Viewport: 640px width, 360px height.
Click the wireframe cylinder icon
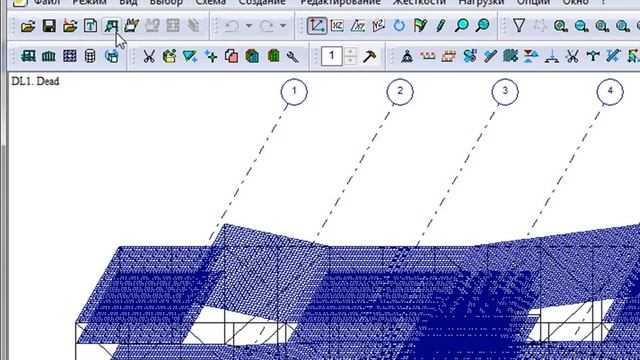(90, 56)
